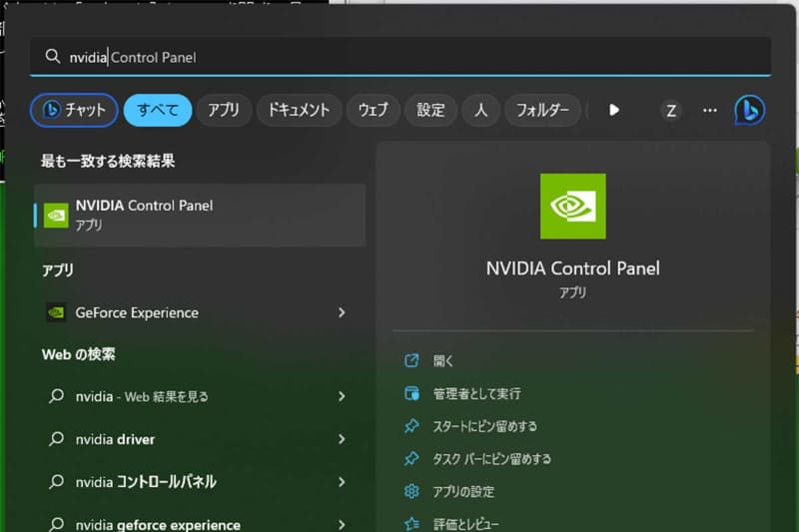This screenshot has width=799, height=532.
Task: Expand the nvidia web result chevron
Action: [342, 396]
